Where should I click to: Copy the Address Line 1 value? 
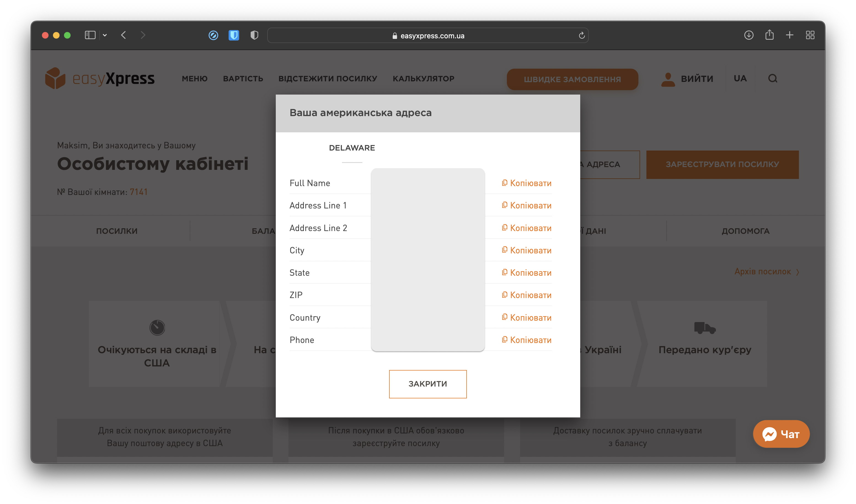click(x=527, y=205)
